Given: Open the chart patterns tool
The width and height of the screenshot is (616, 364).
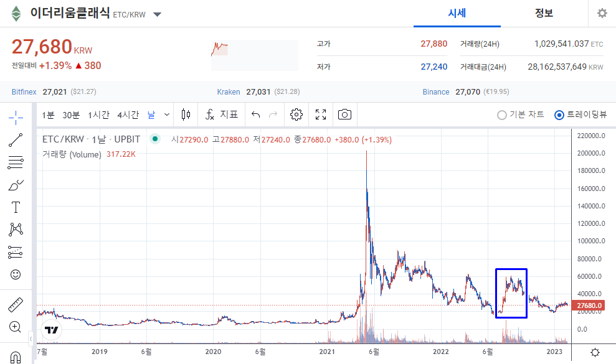Looking at the screenshot, I should click(16, 230).
